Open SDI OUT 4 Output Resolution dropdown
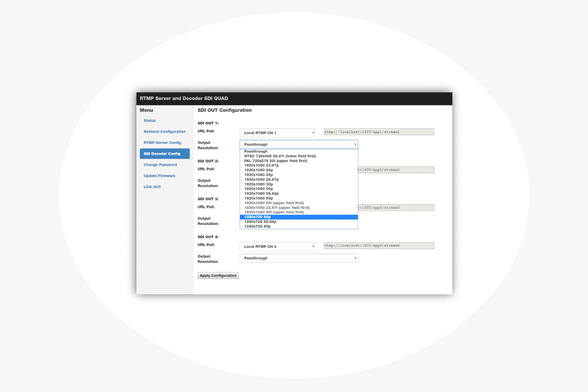This screenshot has width=588, height=392. [298, 258]
